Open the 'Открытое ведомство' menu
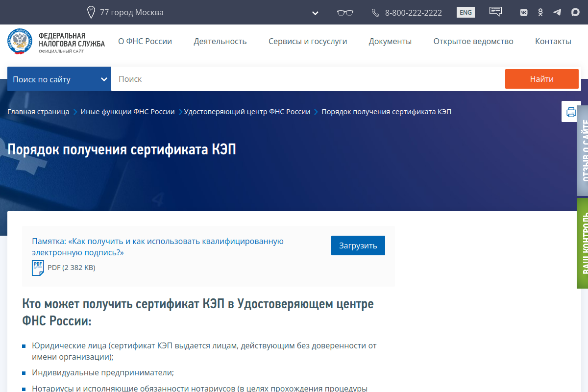588x392 pixels. [473, 42]
